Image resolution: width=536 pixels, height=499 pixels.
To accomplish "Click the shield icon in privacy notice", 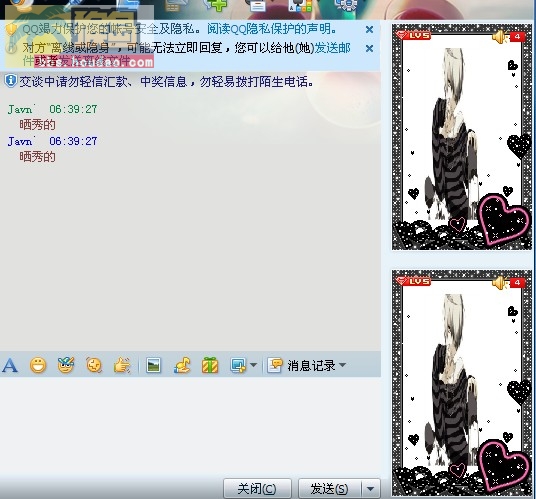I will coord(11,29).
